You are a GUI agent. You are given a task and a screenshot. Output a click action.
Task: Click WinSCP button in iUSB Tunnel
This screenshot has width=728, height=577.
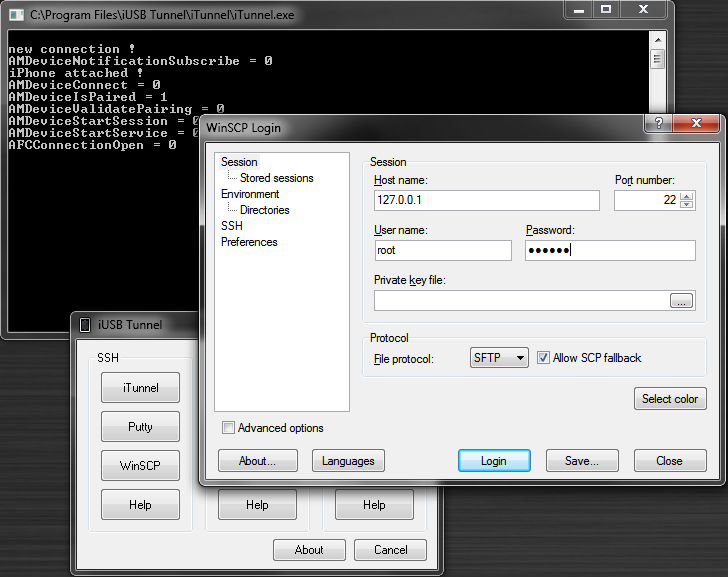[140, 466]
